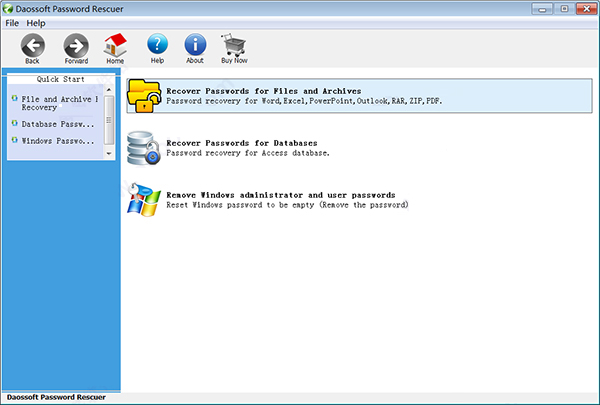
Task: Click the Quick Start panel header
Action: coord(61,79)
